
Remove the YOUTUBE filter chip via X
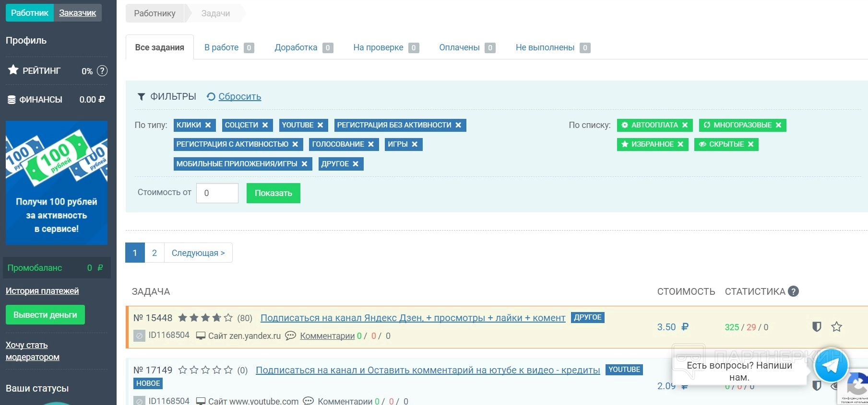320,125
